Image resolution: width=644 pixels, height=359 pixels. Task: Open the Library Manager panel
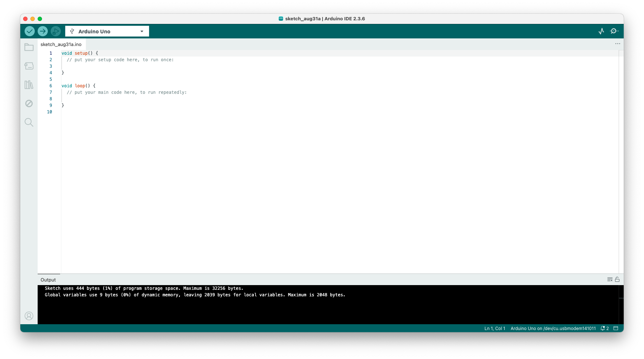click(x=29, y=85)
